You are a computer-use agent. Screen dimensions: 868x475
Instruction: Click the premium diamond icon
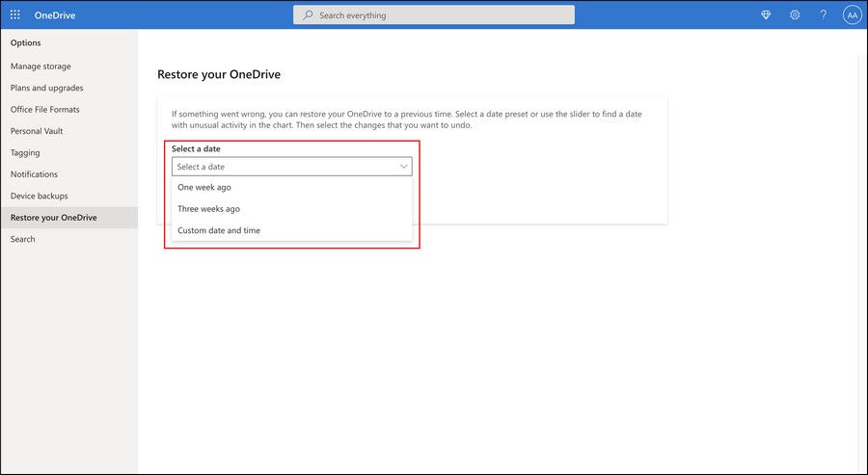[x=766, y=14]
